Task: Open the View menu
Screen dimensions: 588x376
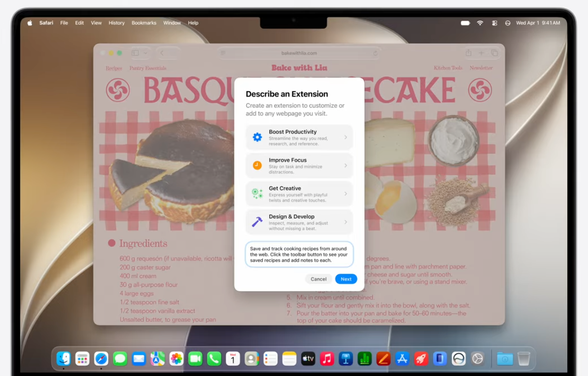Action: [96, 23]
